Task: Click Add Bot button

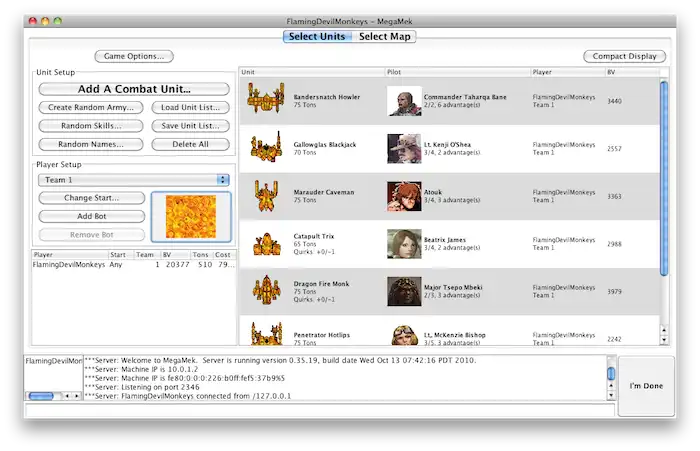Action: pos(92,216)
